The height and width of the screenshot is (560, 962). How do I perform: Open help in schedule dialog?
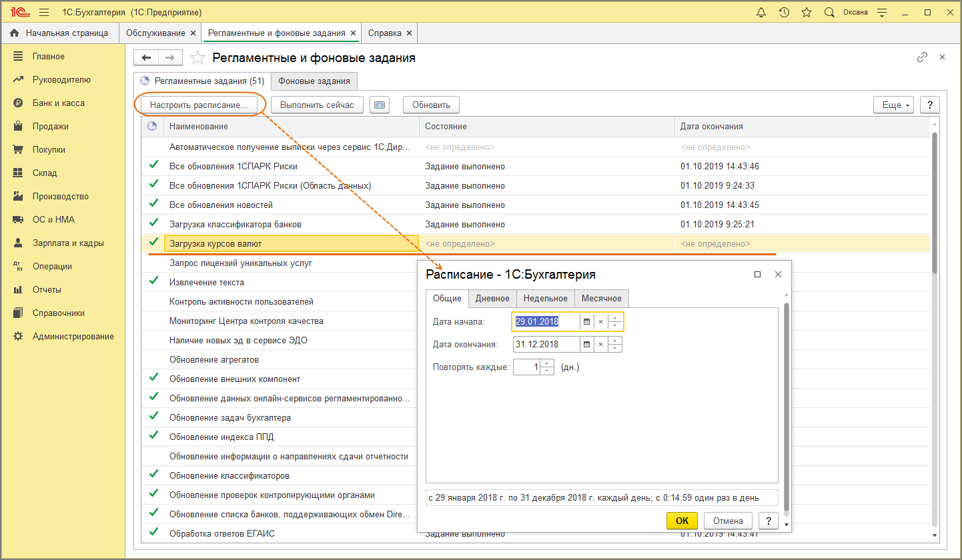pyautogui.click(x=769, y=521)
